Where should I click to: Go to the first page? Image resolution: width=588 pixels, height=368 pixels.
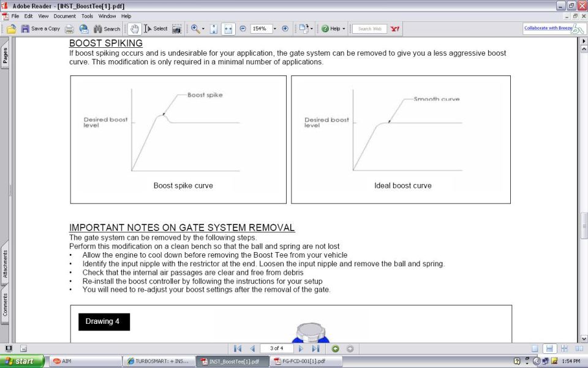[238, 348]
